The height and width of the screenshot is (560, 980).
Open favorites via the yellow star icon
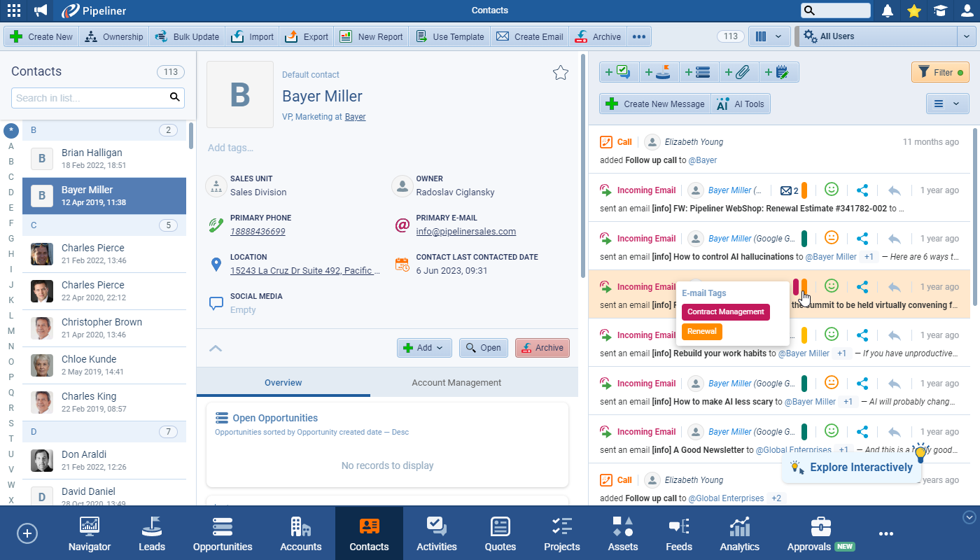[913, 10]
